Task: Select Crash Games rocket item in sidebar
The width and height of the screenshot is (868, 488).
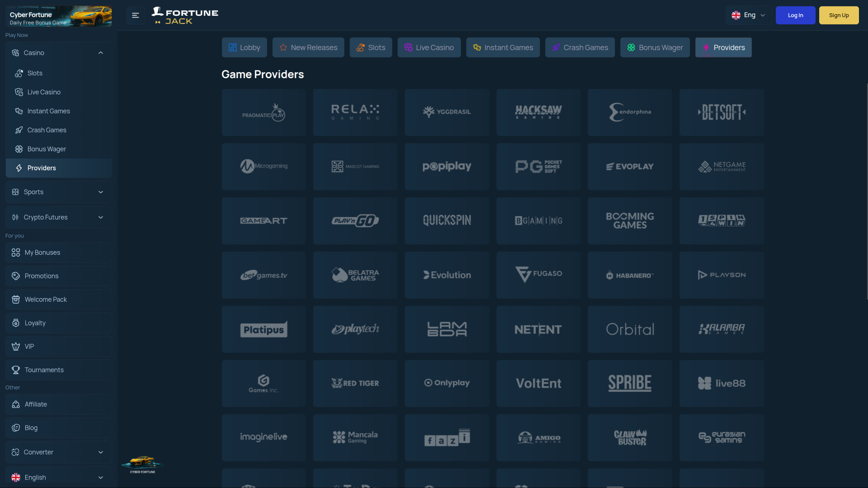Action: click(46, 130)
